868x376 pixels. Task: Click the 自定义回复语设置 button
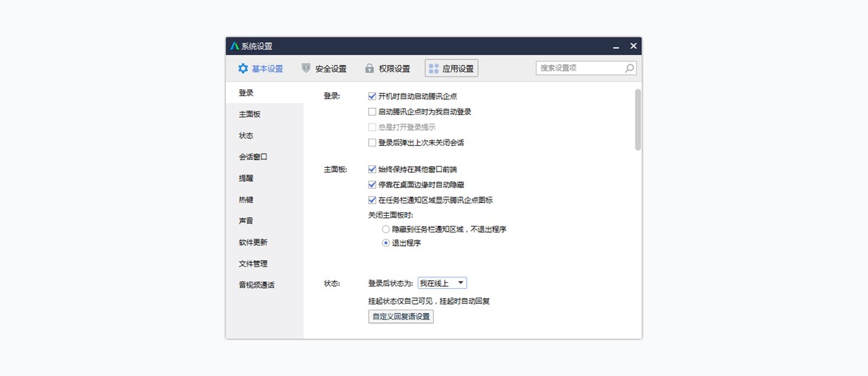401,317
